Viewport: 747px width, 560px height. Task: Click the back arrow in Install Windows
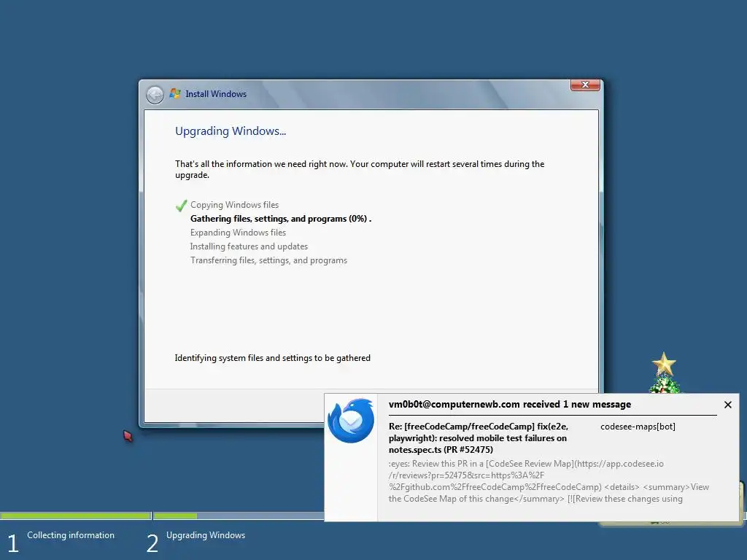[x=155, y=95]
